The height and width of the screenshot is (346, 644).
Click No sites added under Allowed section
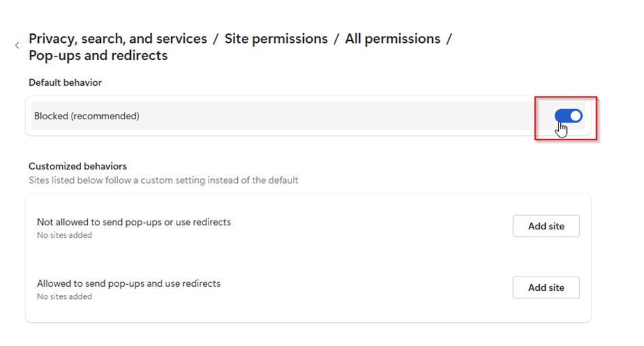(64, 296)
